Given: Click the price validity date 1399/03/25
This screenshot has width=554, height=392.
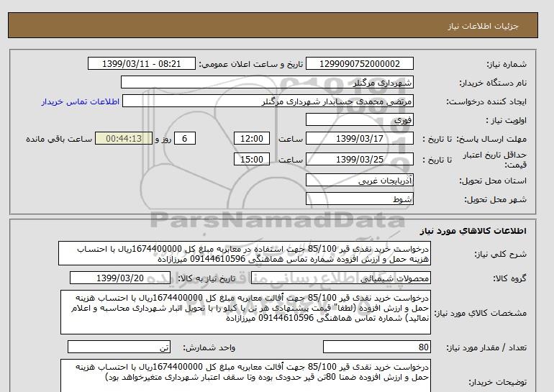Looking at the screenshot, I should pos(359,159).
